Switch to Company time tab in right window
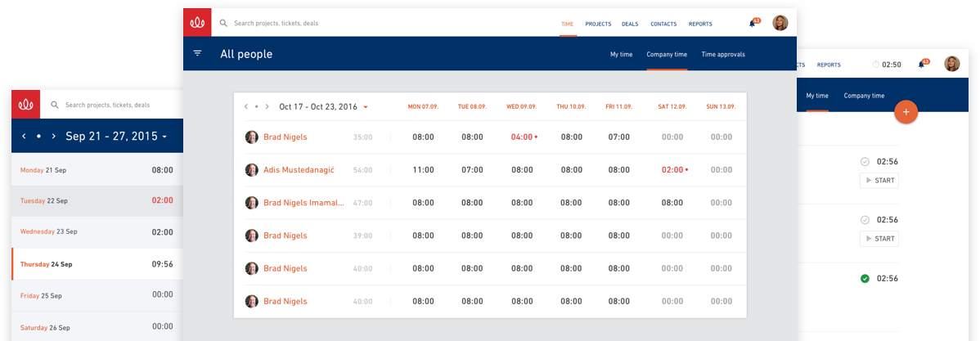The height and width of the screenshot is (341, 980). [x=864, y=96]
